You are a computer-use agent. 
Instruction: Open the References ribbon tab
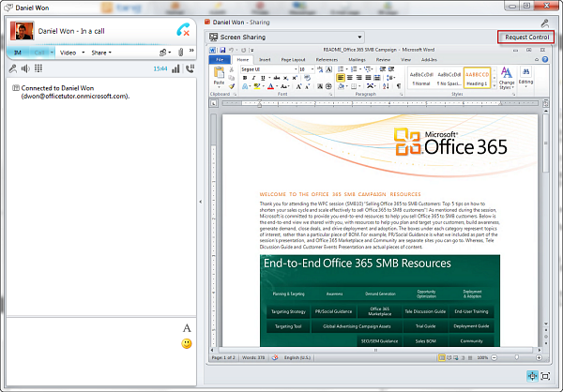coord(327,60)
